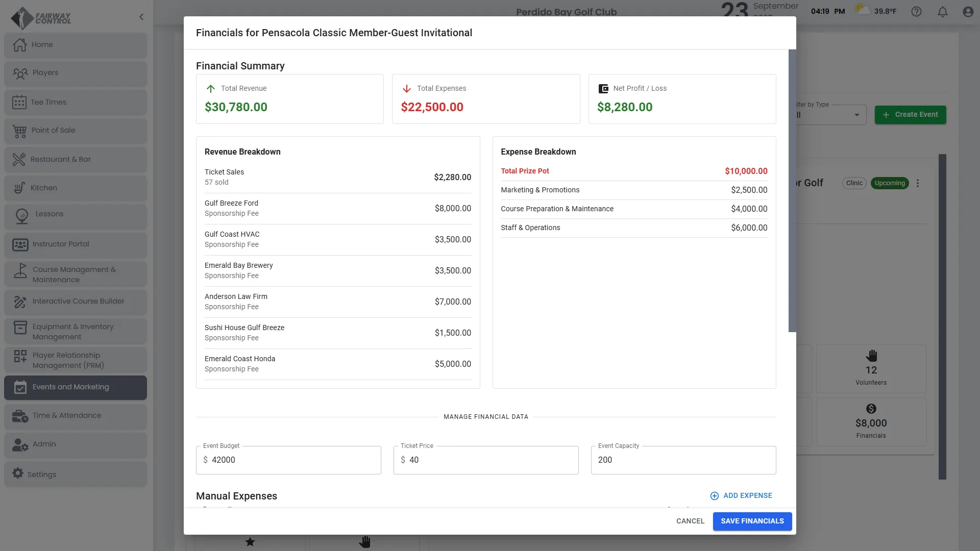Click the Point of Sale cart icon
980x551 pixels.
coord(19,131)
